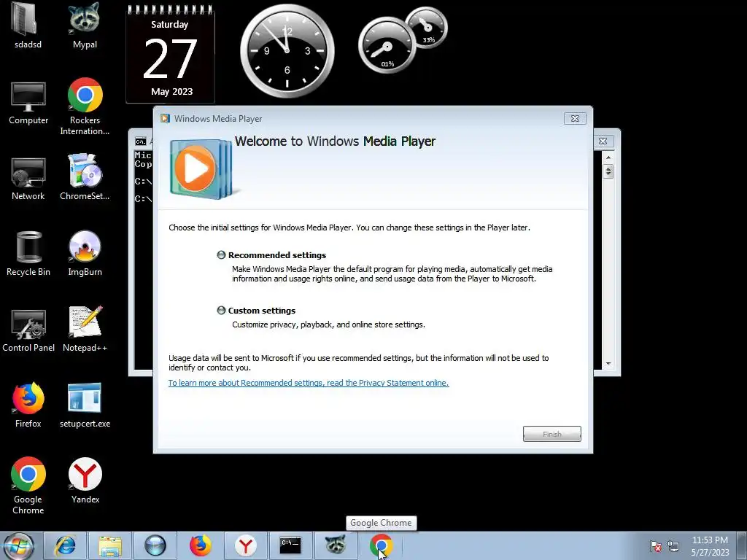Open the Windows Start menu orb

coord(18,545)
